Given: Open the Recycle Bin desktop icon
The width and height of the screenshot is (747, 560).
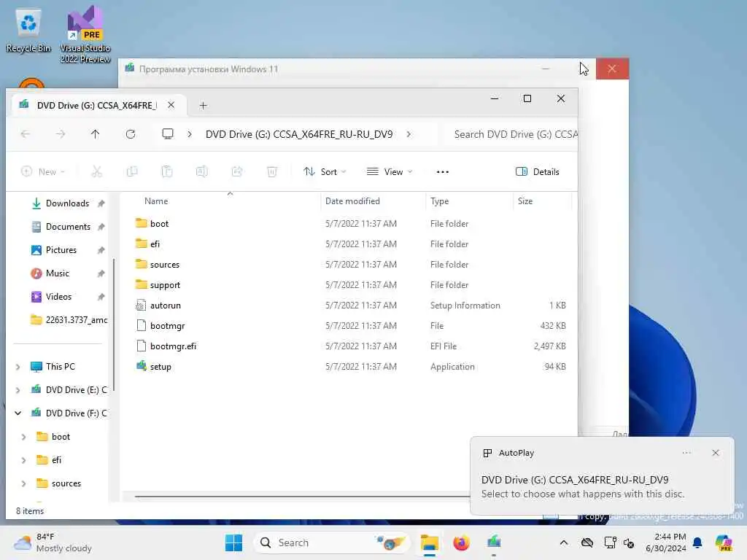Looking at the screenshot, I should (28, 31).
